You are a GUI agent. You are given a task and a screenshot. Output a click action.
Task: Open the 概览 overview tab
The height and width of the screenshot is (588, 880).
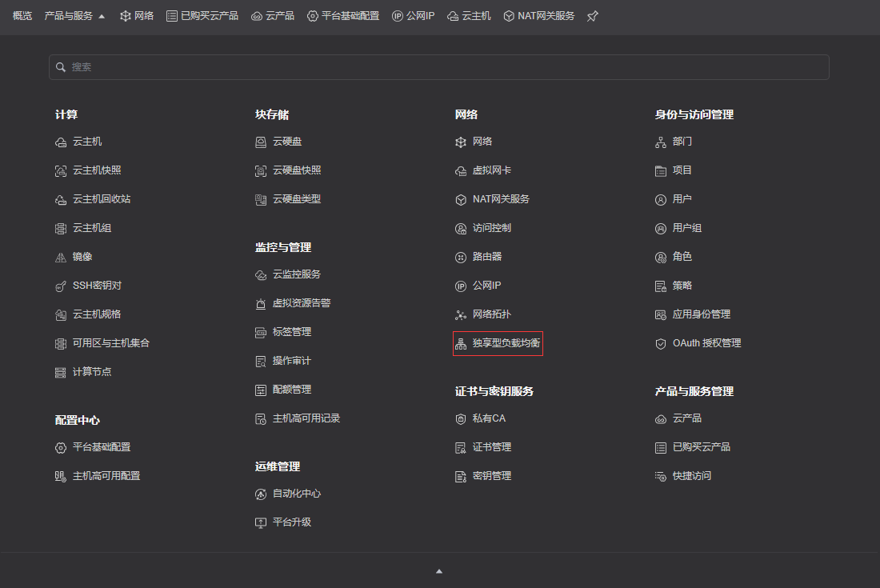click(x=22, y=16)
